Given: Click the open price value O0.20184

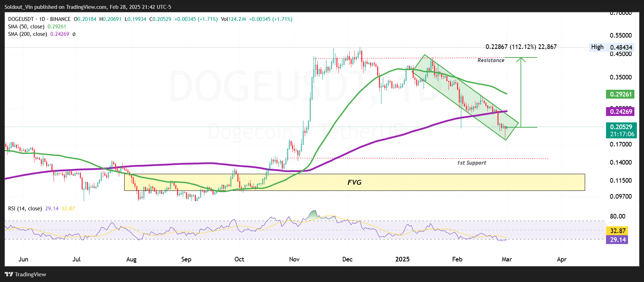Looking at the screenshot, I should tap(85, 19).
